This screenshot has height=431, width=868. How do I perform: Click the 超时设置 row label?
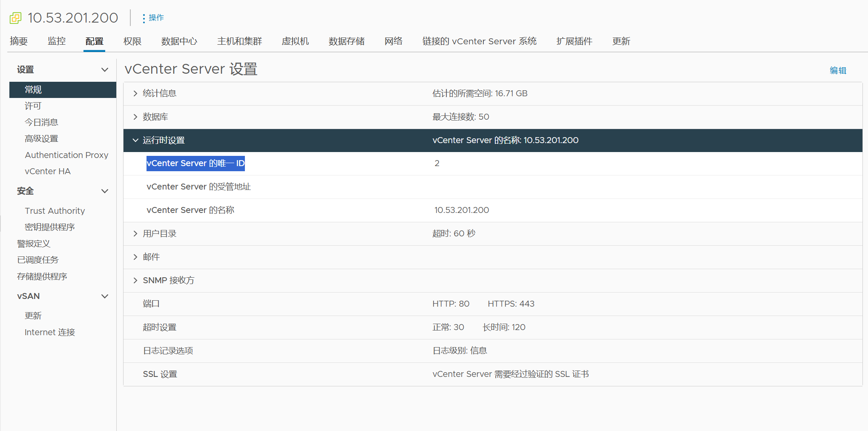[160, 327]
